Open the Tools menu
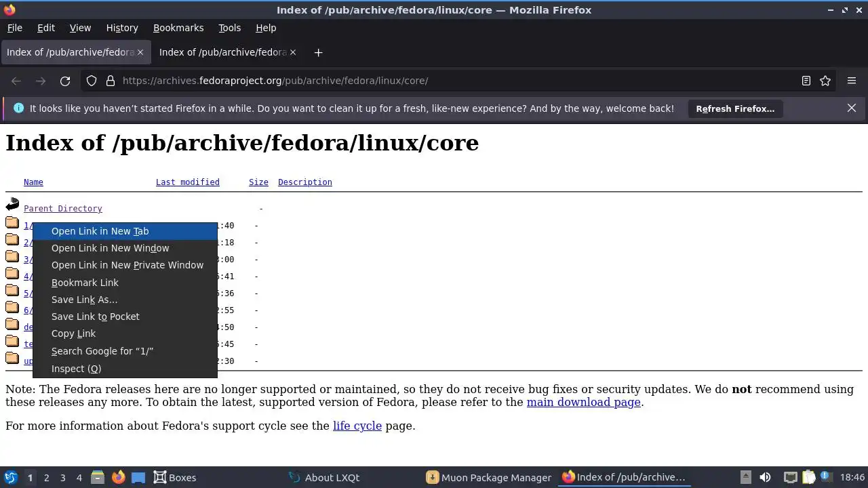This screenshot has height=488, width=868. [x=229, y=28]
